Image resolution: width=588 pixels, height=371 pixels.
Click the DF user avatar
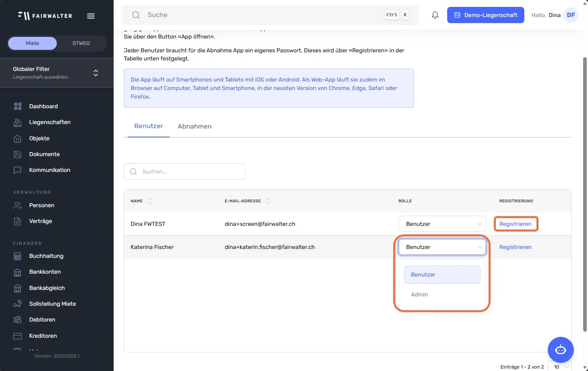click(571, 15)
